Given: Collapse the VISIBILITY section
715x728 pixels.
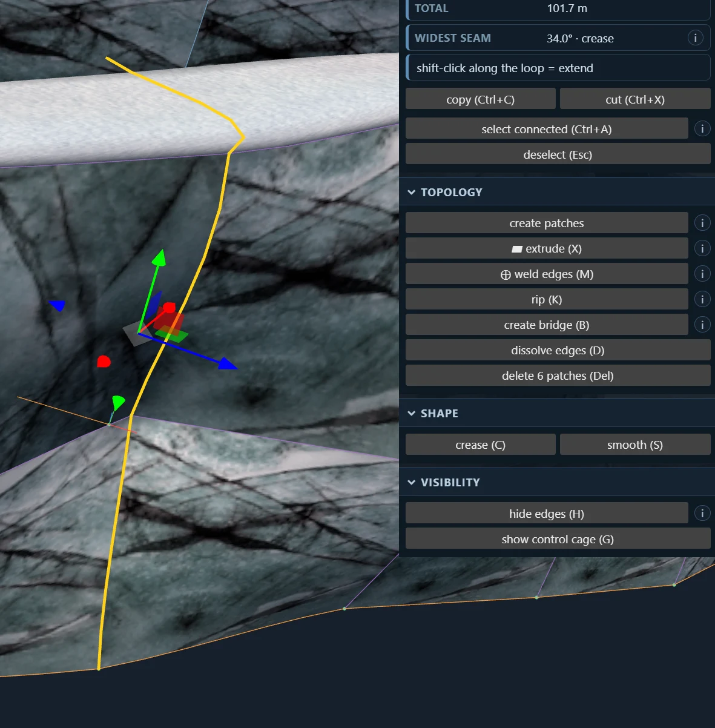Looking at the screenshot, I should (x=412, y=482).
